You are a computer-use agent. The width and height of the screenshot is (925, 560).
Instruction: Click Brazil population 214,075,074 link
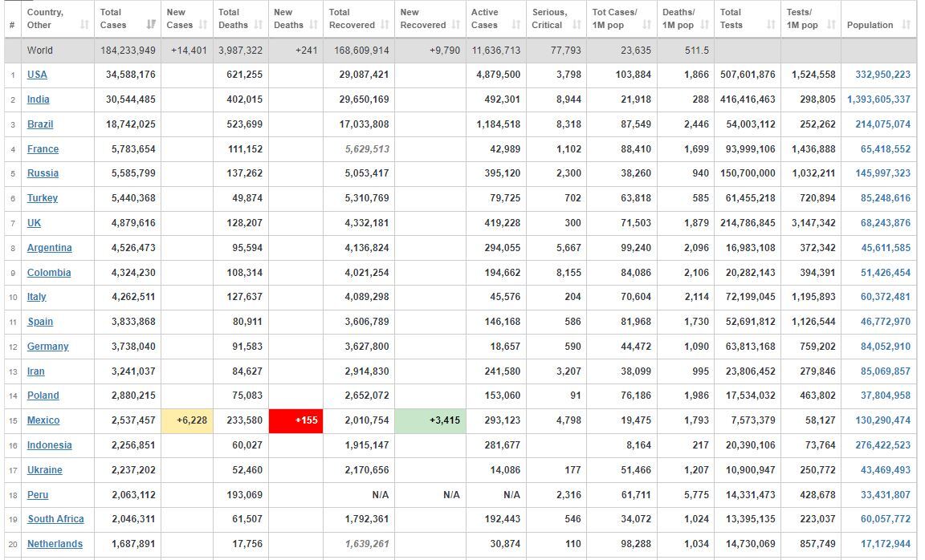[x=883, y=124]
